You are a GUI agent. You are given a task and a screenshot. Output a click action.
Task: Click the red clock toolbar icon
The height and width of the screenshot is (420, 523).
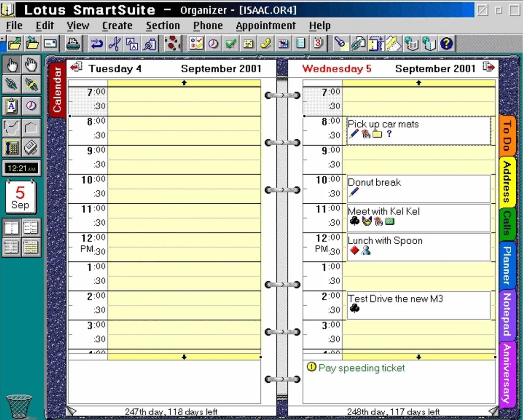pos(213,44)
